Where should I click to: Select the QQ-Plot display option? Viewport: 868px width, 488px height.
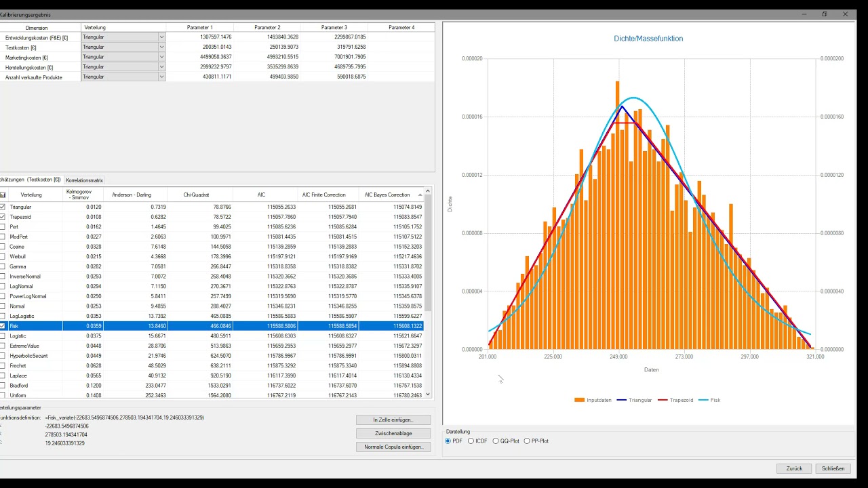496,441
